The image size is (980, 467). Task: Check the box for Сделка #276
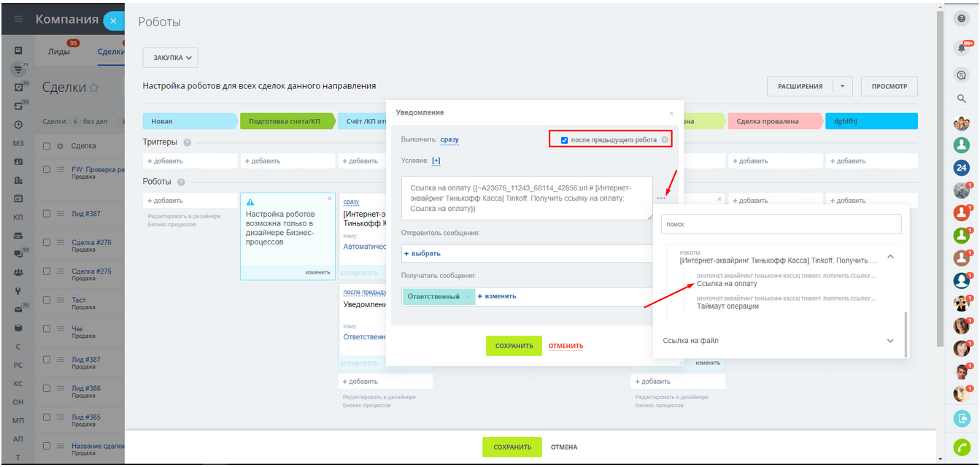47,242
